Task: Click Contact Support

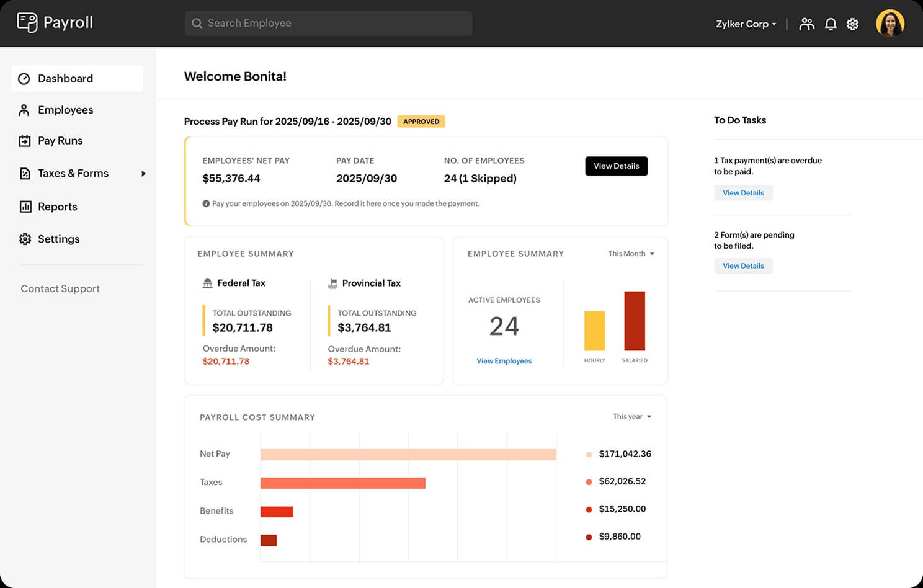Action: click(x=60, y=288)
